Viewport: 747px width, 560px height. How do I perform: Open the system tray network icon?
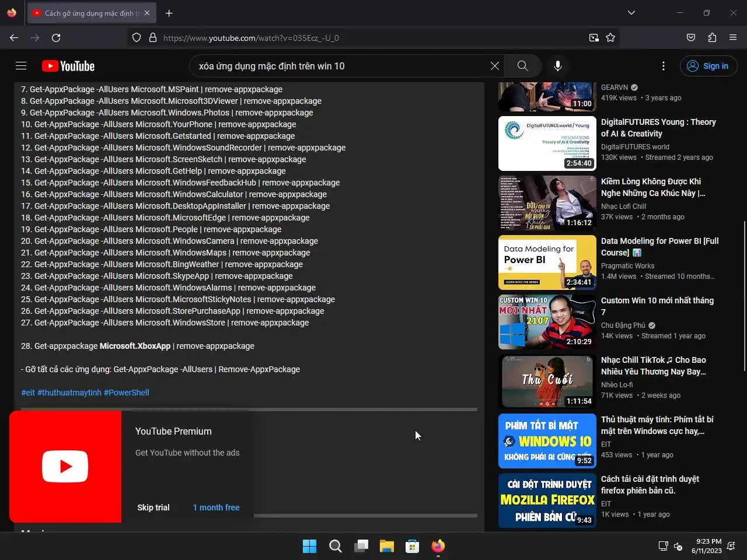663,546
